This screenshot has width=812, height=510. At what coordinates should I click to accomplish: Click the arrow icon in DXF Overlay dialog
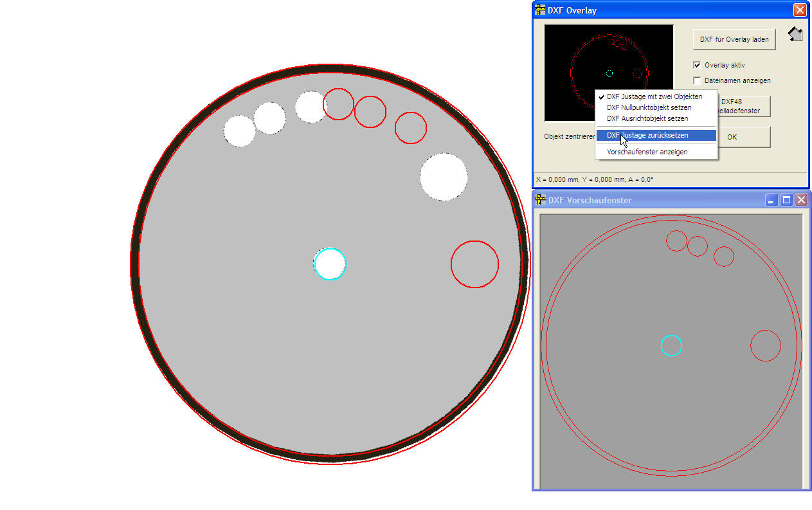[795, 35]
